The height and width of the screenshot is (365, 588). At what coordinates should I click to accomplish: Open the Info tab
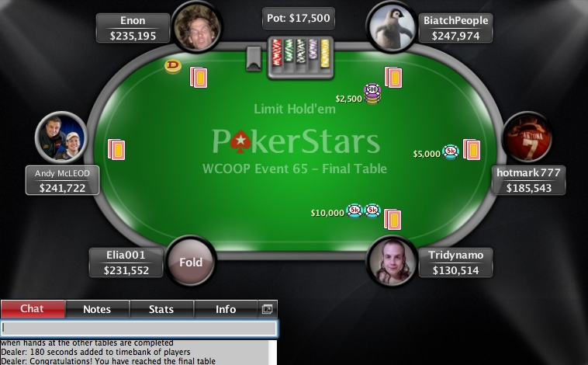pos(226,309)
